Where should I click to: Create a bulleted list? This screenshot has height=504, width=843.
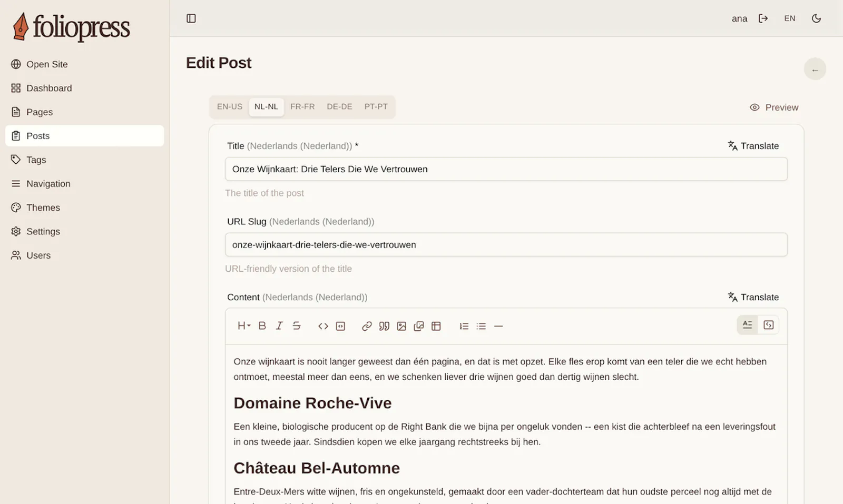481,326
